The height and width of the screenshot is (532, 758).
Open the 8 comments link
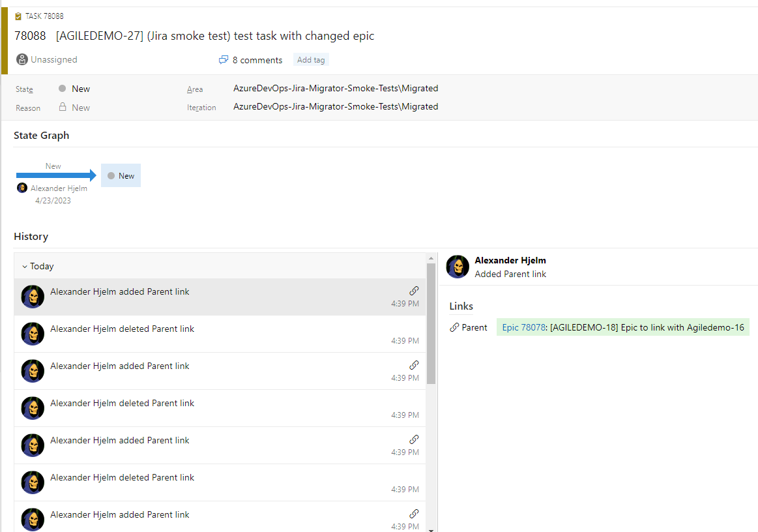[x=256, y=59]
